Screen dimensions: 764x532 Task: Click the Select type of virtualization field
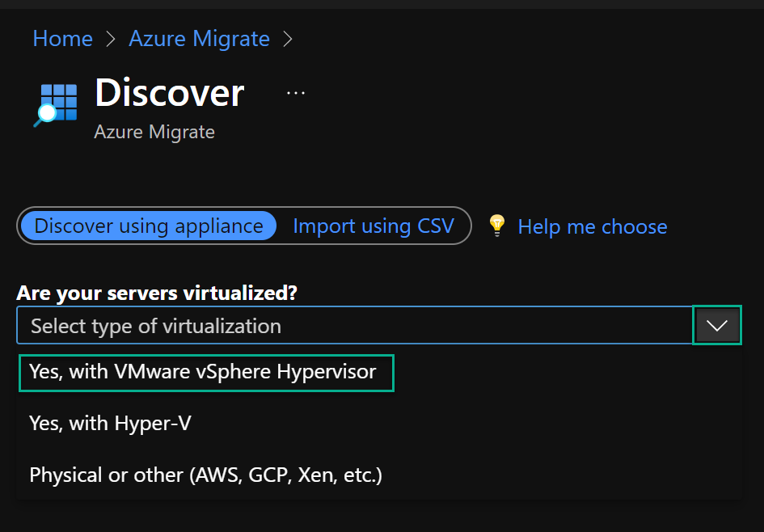pyautogui.click(x=355, y=325)
